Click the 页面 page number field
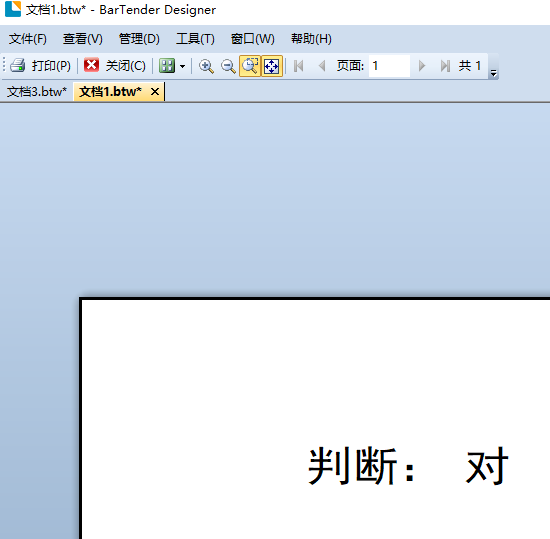Viewport: 550px width, 539px height. [389, 66]
